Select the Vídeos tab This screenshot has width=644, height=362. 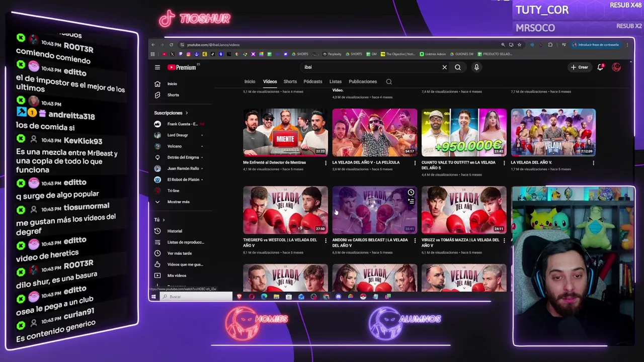tap(270, 81)
